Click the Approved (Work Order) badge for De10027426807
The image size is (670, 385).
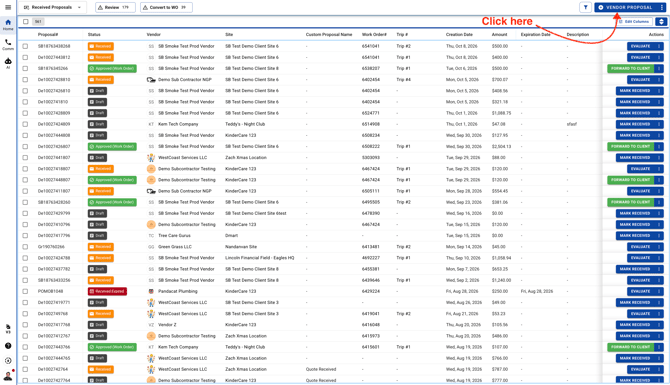pyautogui.click(x=112, y=146)
